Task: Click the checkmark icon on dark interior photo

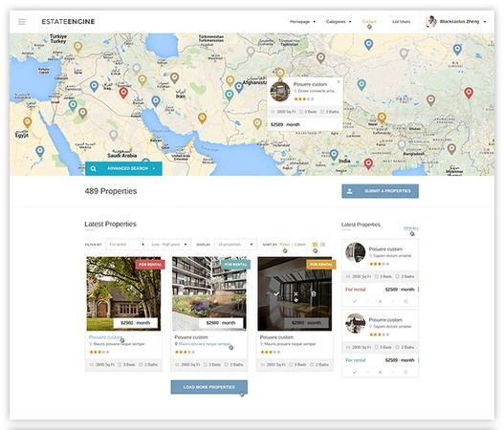Action: tap(276, 294)
